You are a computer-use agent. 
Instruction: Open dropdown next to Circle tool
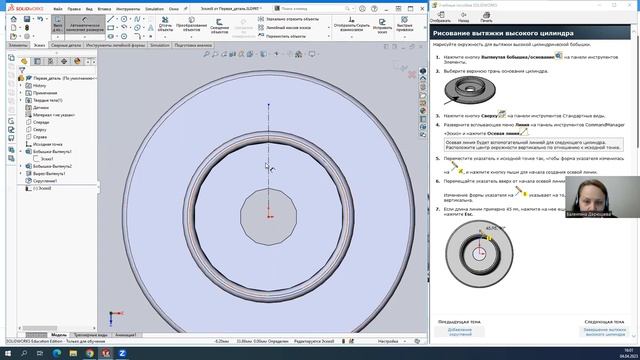click(130, 19)
